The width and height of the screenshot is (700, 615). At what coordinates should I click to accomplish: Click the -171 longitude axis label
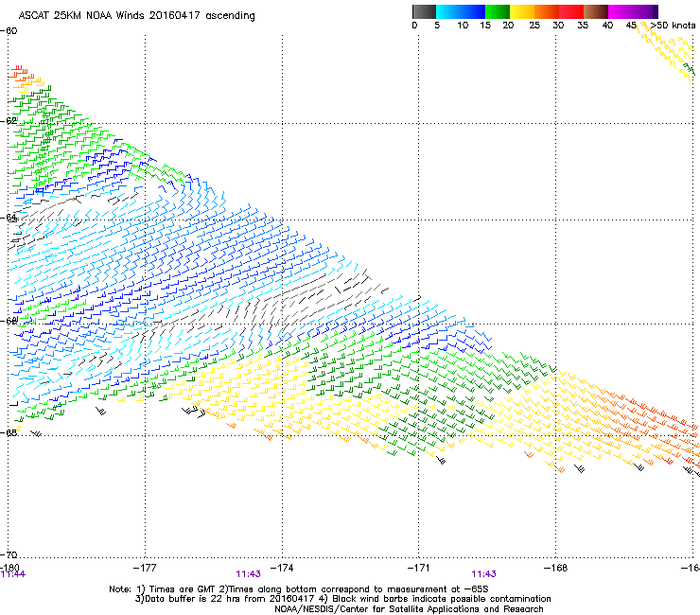tap(419, 568)
